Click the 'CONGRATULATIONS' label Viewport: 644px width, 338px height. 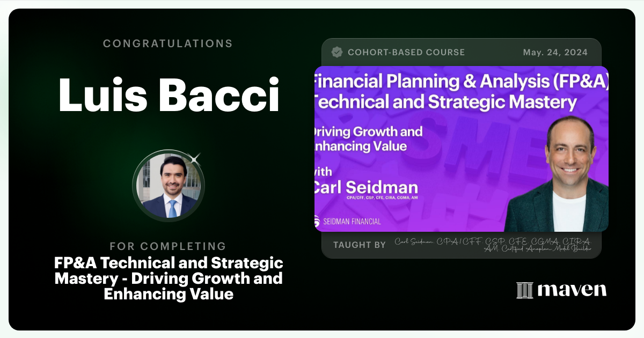coord(168,43)
